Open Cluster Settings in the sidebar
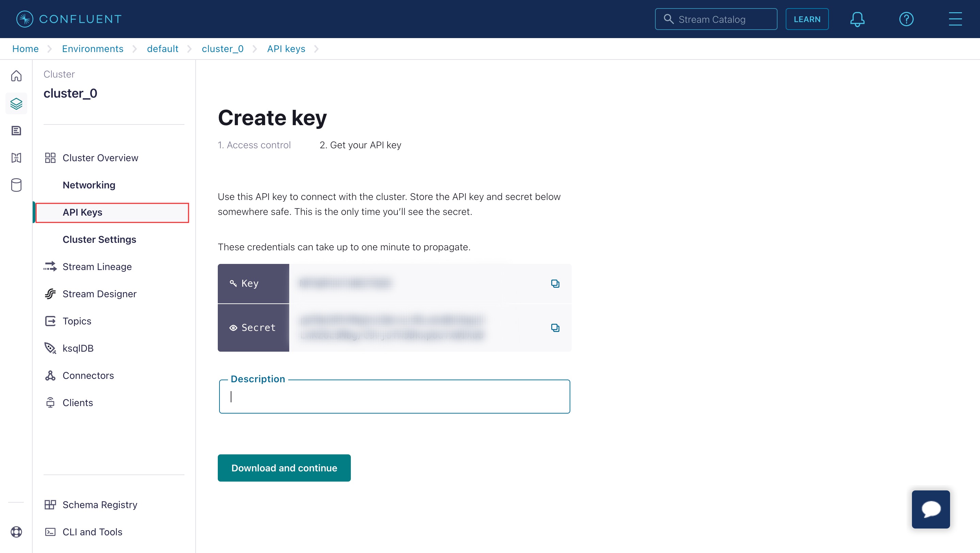The image size is (980, 553). point(99,240)
